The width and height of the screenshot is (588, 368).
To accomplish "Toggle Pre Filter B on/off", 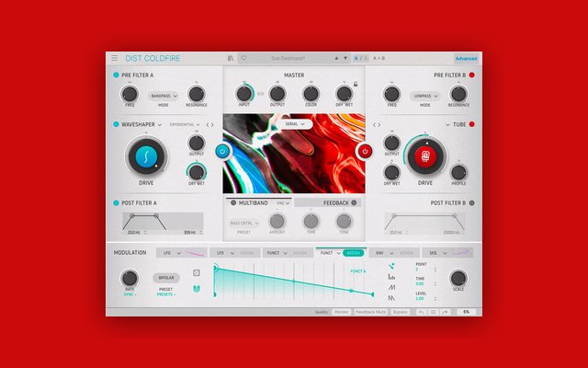I will point(471,75).
